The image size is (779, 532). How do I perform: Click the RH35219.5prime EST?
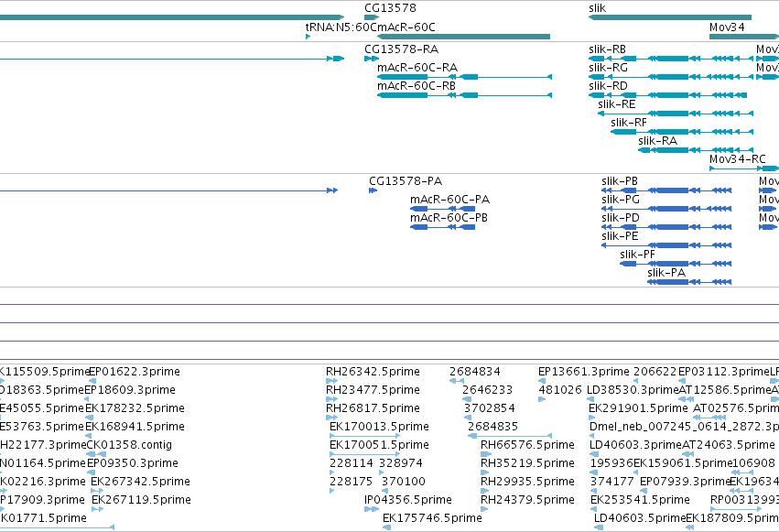[485, 472]
